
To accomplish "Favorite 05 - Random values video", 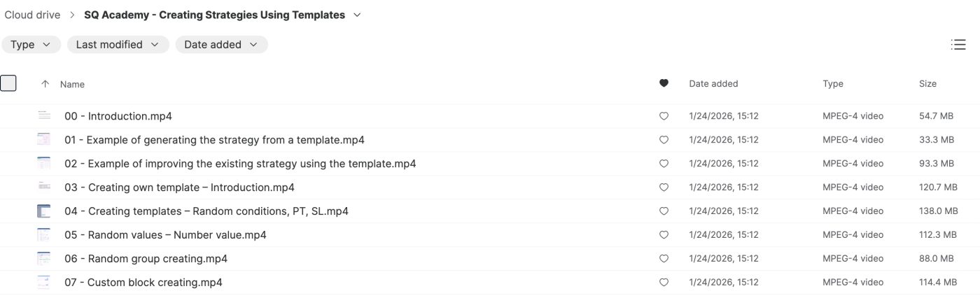I will point(664,235).
